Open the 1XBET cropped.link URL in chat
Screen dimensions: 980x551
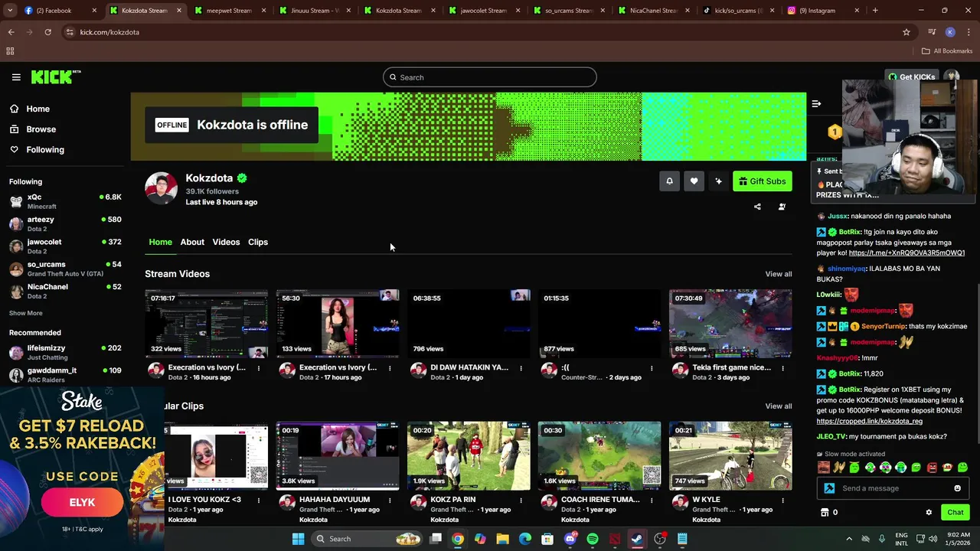pos(869,421)
